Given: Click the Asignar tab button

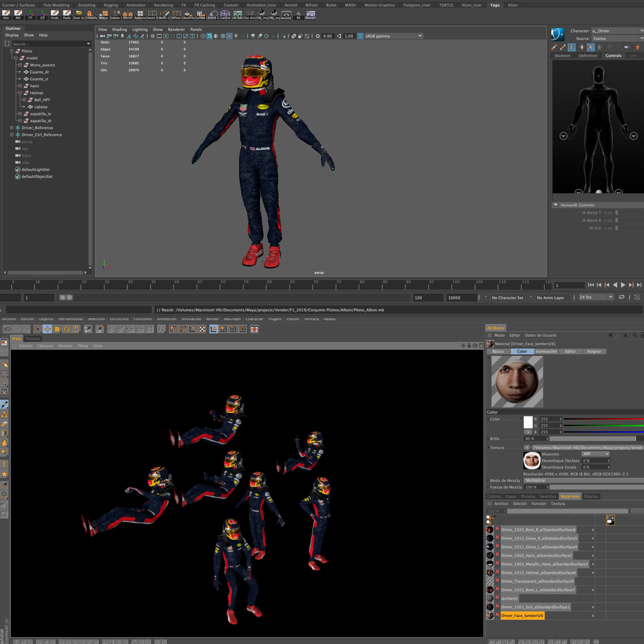Looking at the screenshot, I should [x=594, y=351].
